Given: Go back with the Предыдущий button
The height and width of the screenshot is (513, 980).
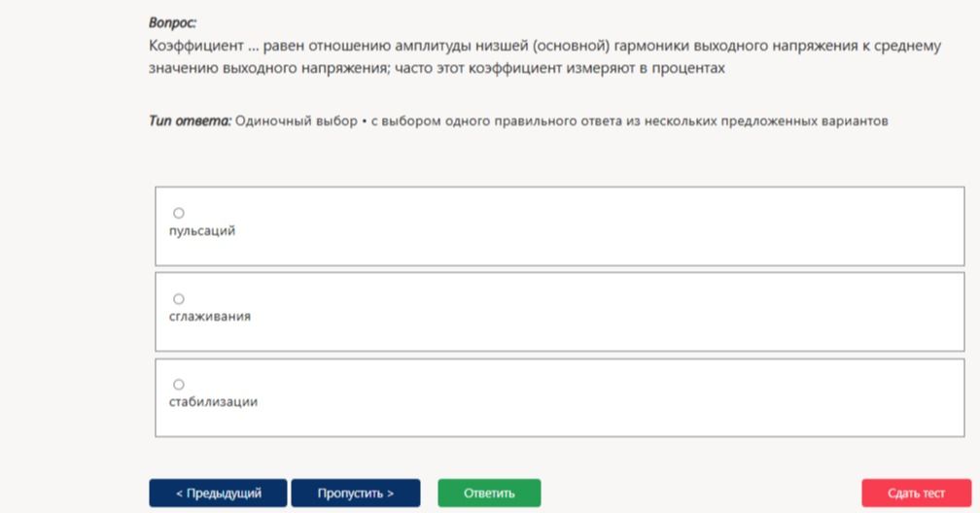Looking at the screenshot, I should [218, 493].
